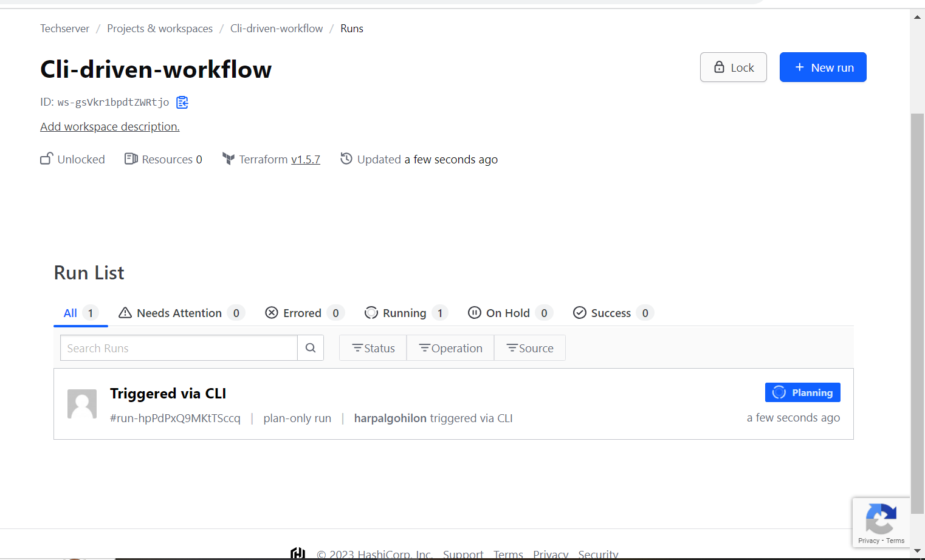Screen dimensions: 925x560
Task: Click the Planning status badge
Action: pos(803,392)
